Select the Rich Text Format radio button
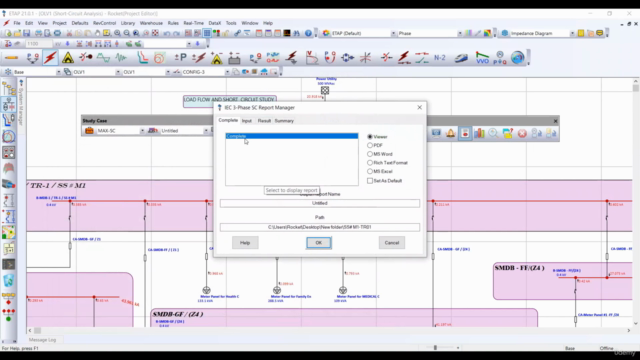 point(370,162)
